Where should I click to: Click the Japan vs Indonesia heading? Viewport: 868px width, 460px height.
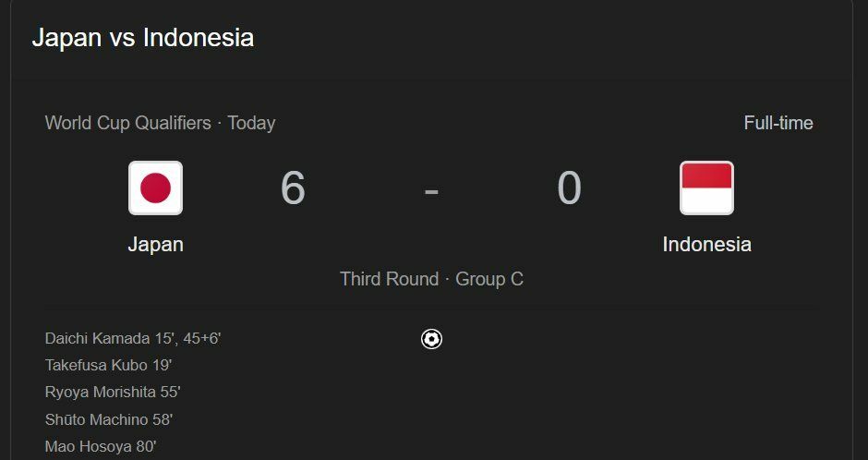click(x=143, y=38)
